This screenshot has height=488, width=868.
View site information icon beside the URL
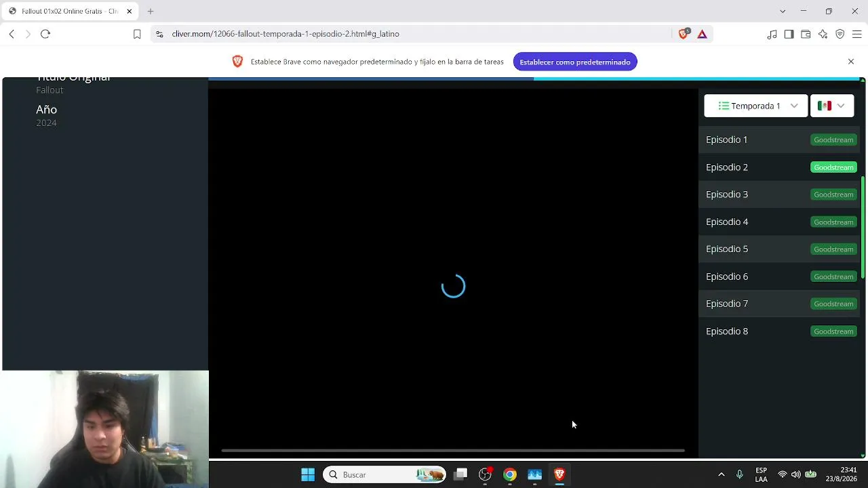click(x=159, y=34)
